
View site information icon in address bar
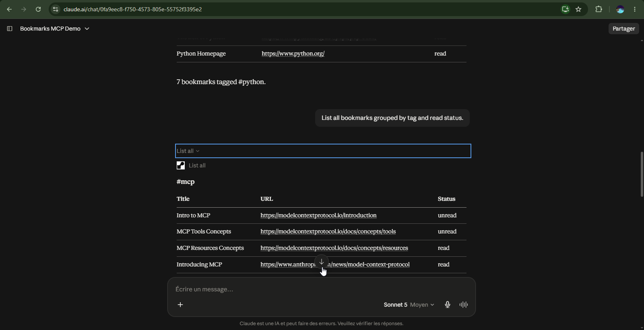[56, 9]
